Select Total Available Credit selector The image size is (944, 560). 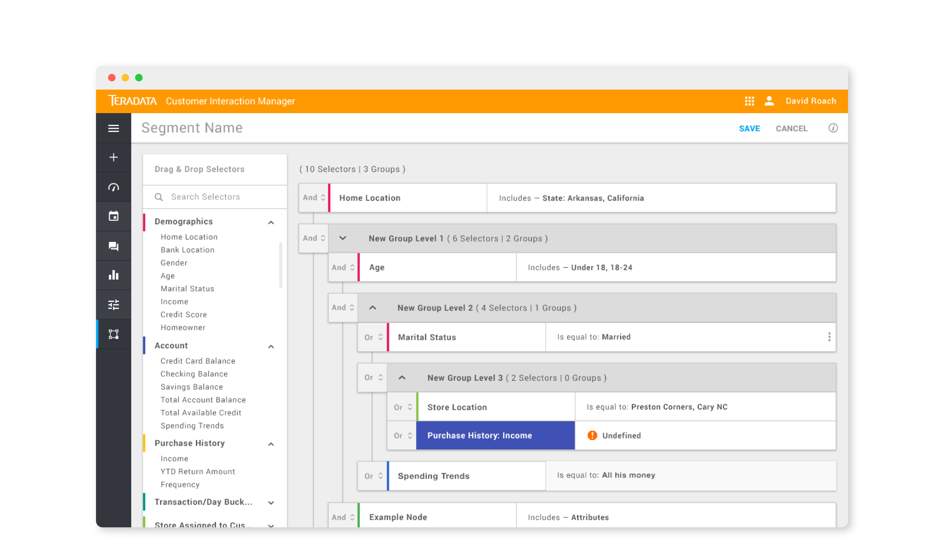coord(201,412)
